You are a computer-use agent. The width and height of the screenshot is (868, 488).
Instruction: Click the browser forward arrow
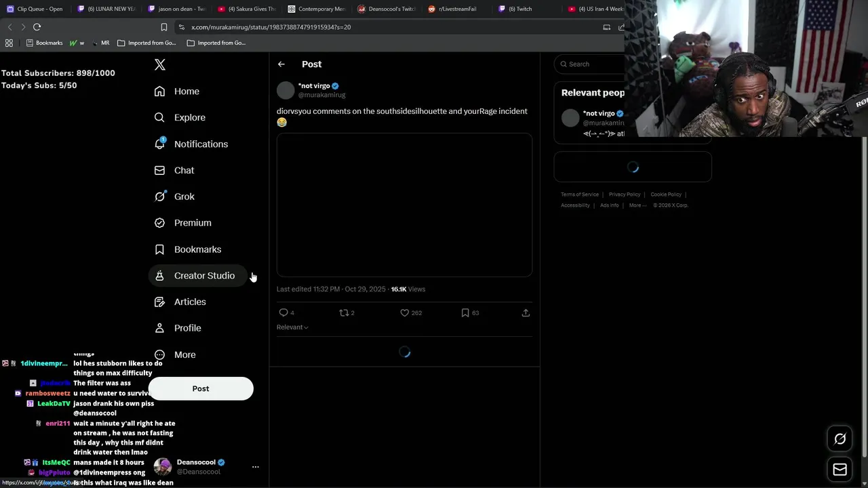tap(23, 27)
